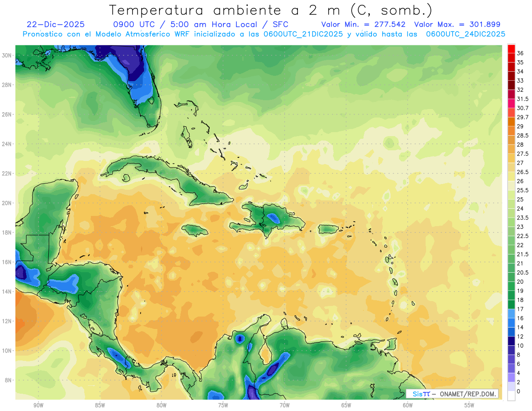Click the "85W" longitude axis label
532x411 pixels.
(100, 406)
